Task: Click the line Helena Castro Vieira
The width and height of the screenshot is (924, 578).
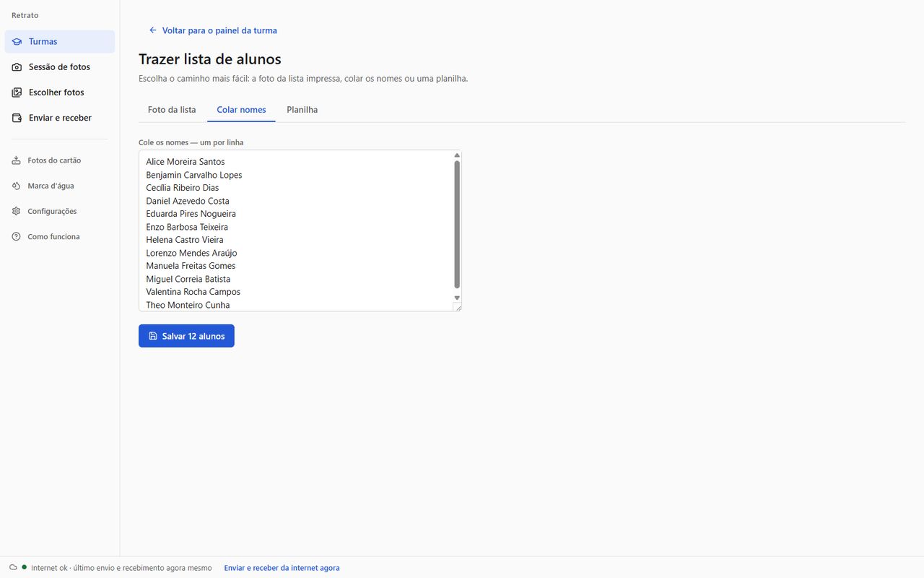Action: pyautogui.click(x=185, y=240)
